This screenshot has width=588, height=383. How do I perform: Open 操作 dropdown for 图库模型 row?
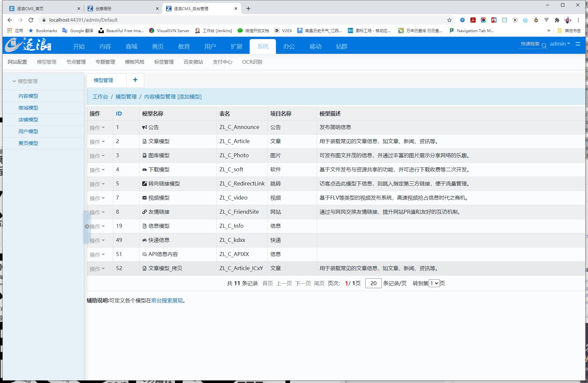[x=97, y=156]
